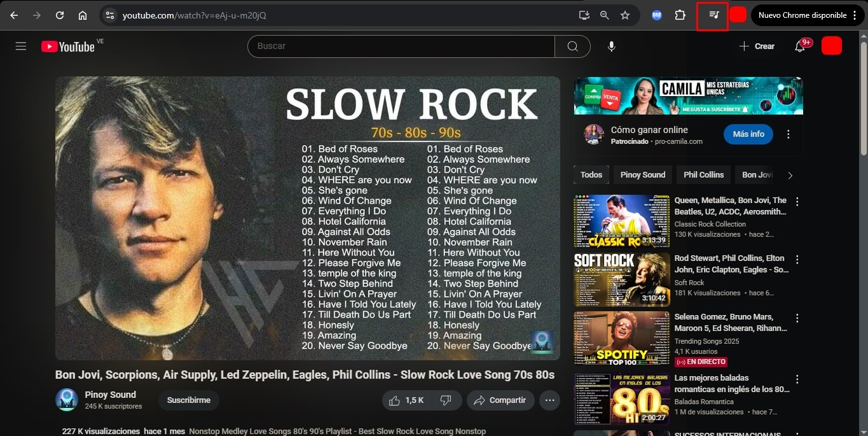Image resolution: width=868 pixels, height=436 pixels.
Task: Click Más info on the ad
Action: (748, 134)
